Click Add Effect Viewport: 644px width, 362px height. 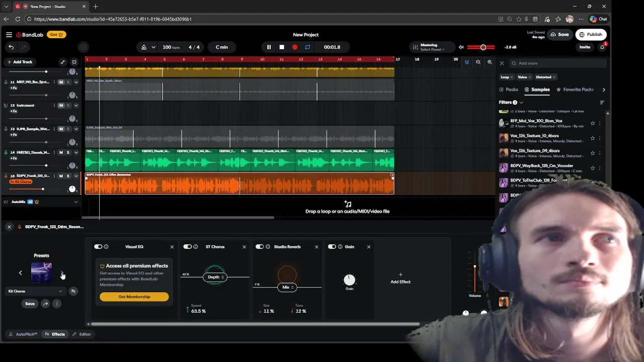(400, 279)
